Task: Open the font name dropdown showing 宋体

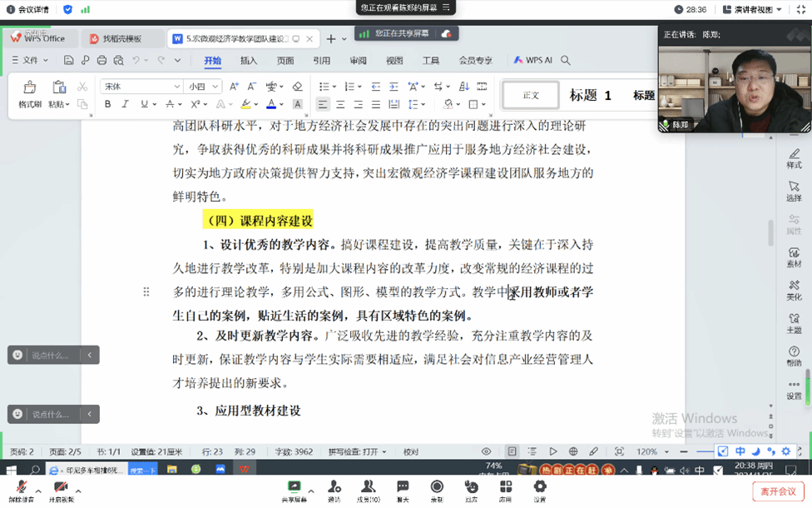Action: pos(141,87)
